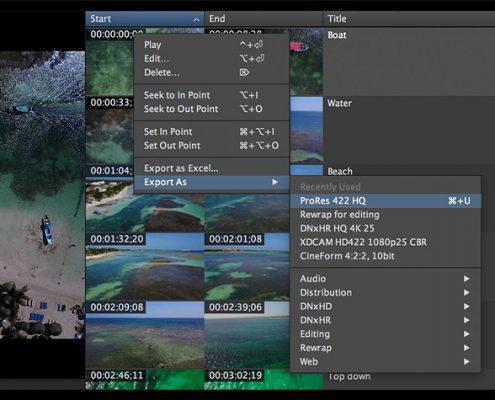495x400 pixels.
Task: Select start thumbnail at 00:02:46;11
Action: pyautogui.click(x=145, y=380)
